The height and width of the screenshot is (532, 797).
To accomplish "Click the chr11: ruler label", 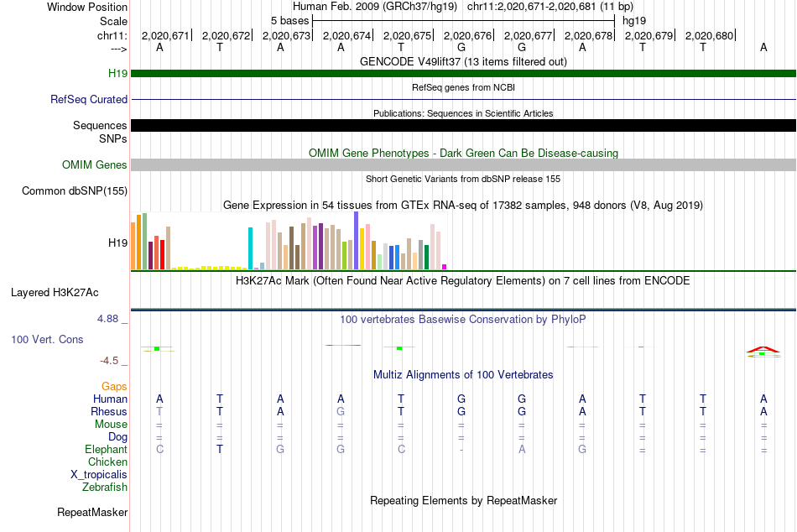I will pyautogui.click(x=112, y=35).
